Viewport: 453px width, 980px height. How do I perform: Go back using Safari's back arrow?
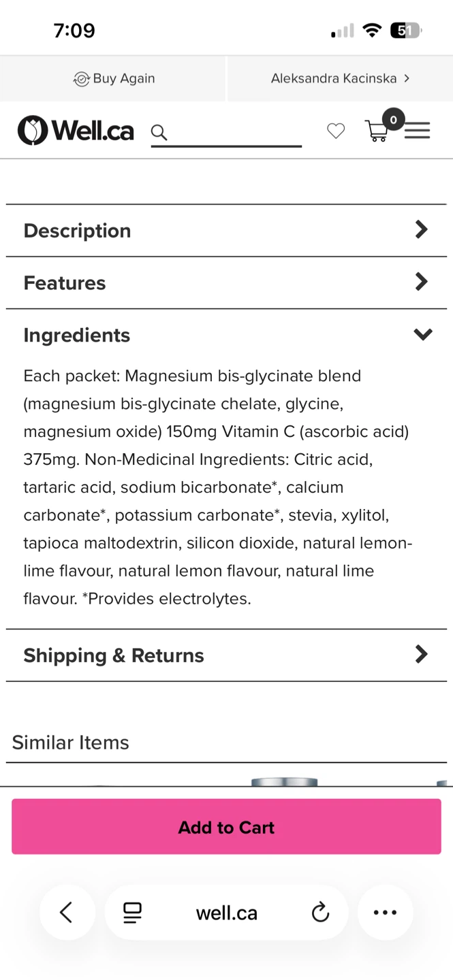[x=67, y=913]
